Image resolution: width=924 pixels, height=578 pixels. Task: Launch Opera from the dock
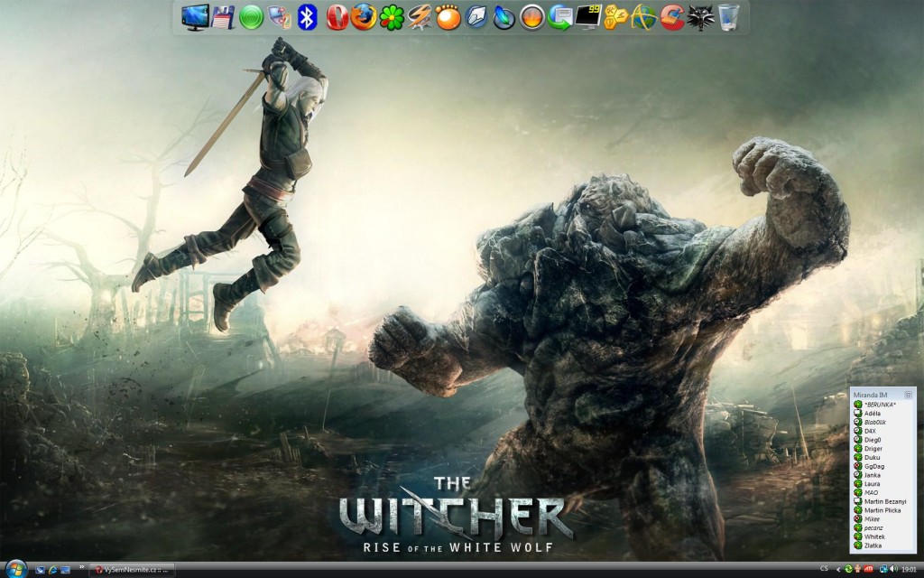pyautogui.click(x=337, y=17)
